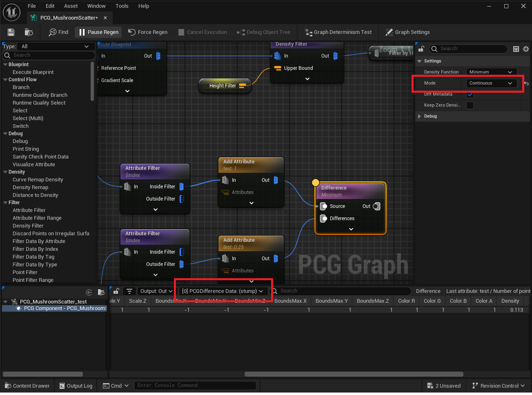The height and width of the screenshot is (395, 532).
Task: Open the details panel settings gear
Action: [x=526, y=49]
